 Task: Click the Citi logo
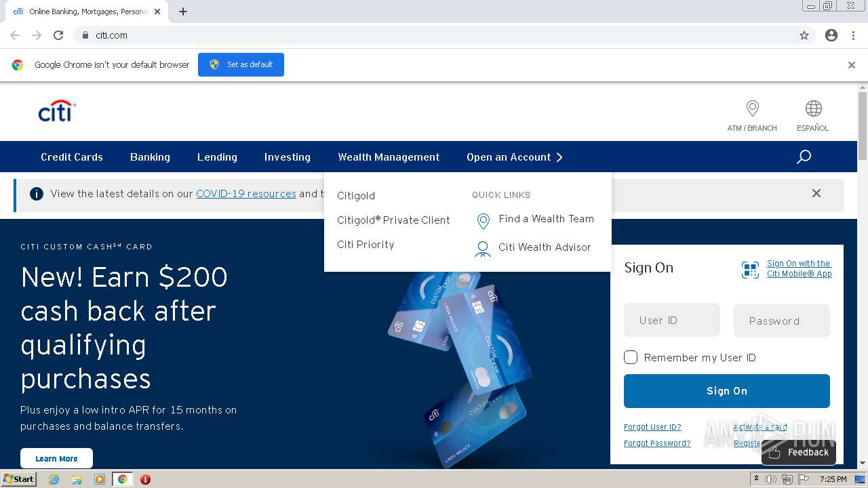coord(57,111)
